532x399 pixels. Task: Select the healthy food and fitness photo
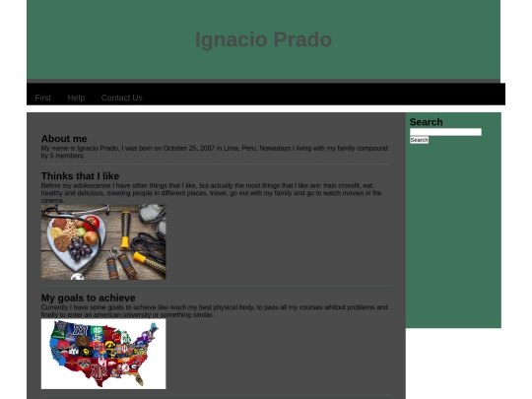[103, 242]
